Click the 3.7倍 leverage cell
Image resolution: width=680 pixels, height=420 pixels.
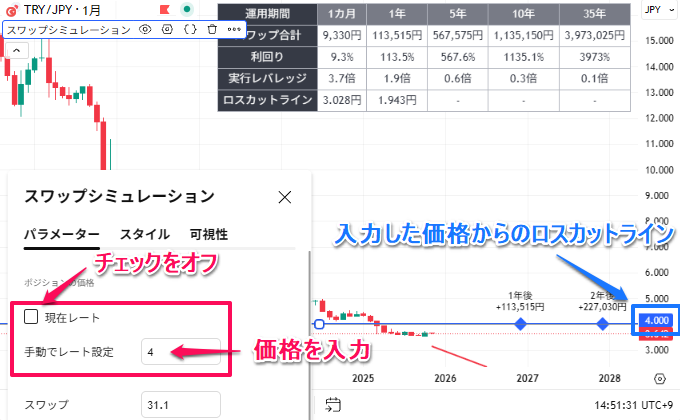[x=342, y=79]
